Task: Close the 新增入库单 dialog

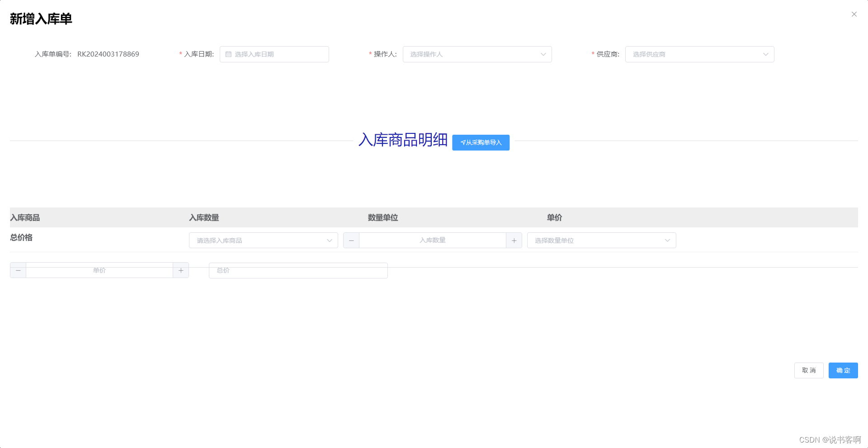Action: click(x=854, y=14)
